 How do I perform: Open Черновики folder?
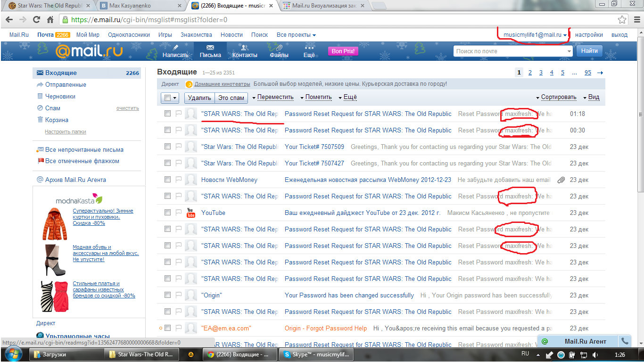pyautogui.click(x=60, y=96)
